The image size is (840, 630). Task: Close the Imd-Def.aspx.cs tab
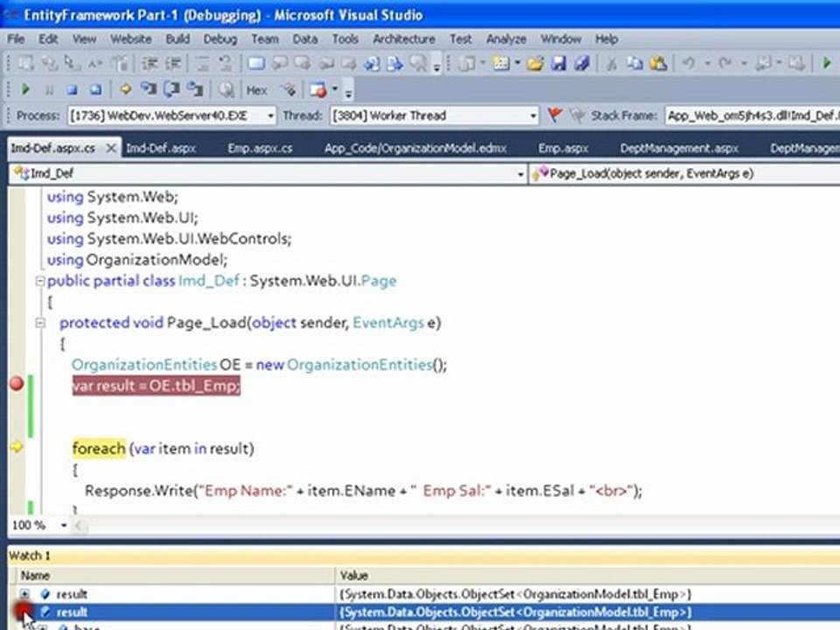111,148
